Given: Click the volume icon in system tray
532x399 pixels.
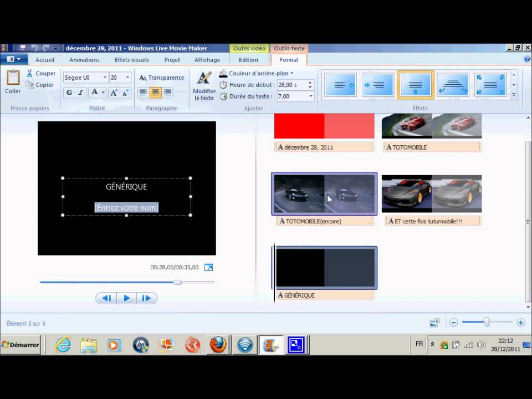Looking at the screenshot, I should coord(481,345).
